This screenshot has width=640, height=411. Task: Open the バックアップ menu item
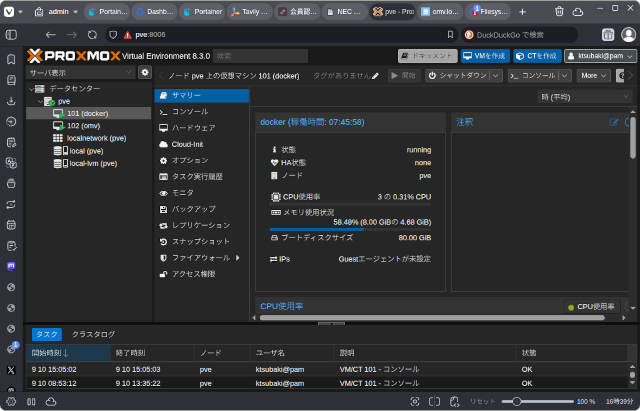click(202, 209)
